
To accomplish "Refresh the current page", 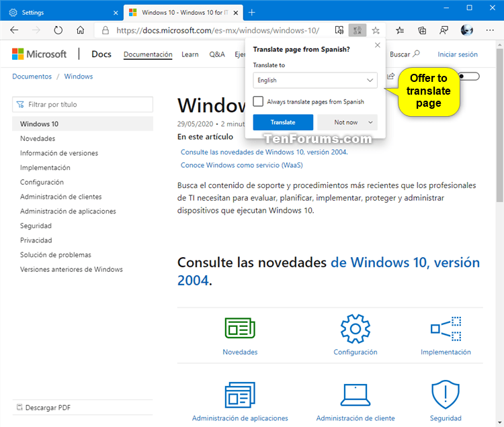I will tap(58, 30).
